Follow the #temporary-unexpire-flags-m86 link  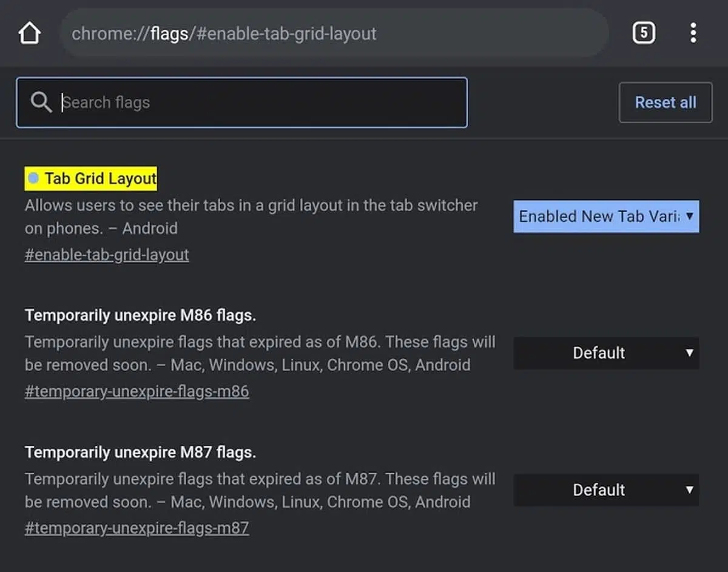137,391
